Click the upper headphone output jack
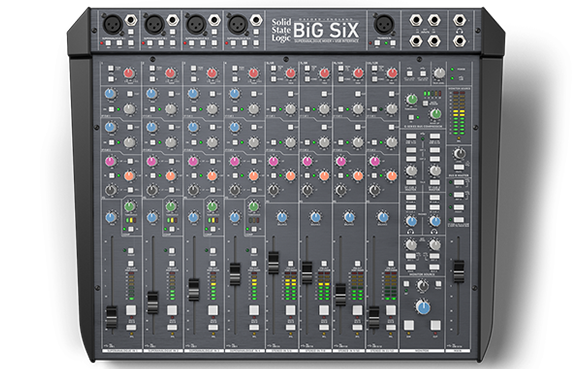 tap(459, 20)
